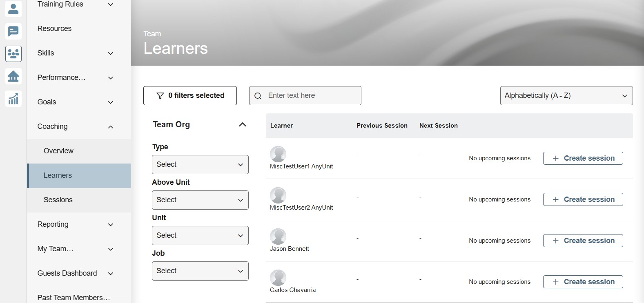Image resolution: width=644 pixels, height=303 pixels.
Task: Open the Unit select dropdown
Action: (x=200, y=235)
